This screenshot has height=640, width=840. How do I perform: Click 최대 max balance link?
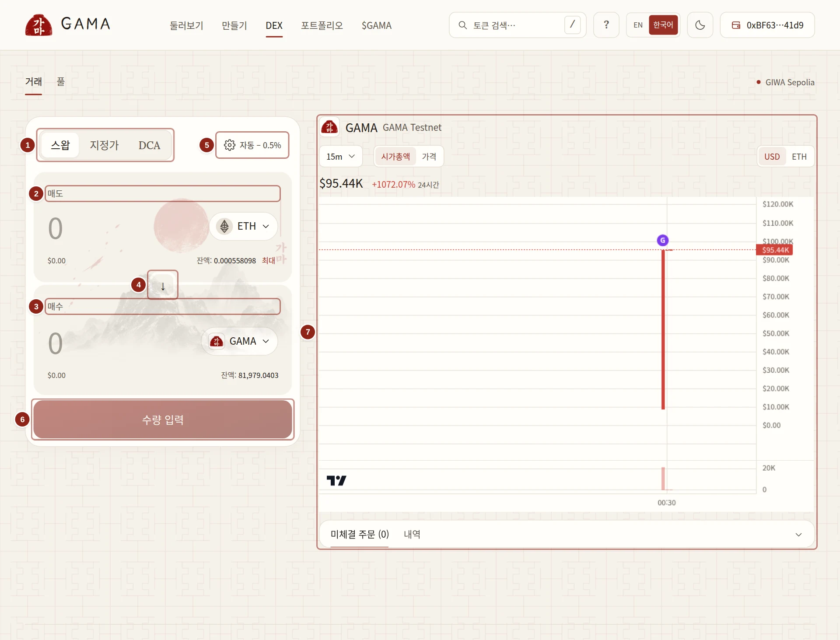(x=268, y=261)
